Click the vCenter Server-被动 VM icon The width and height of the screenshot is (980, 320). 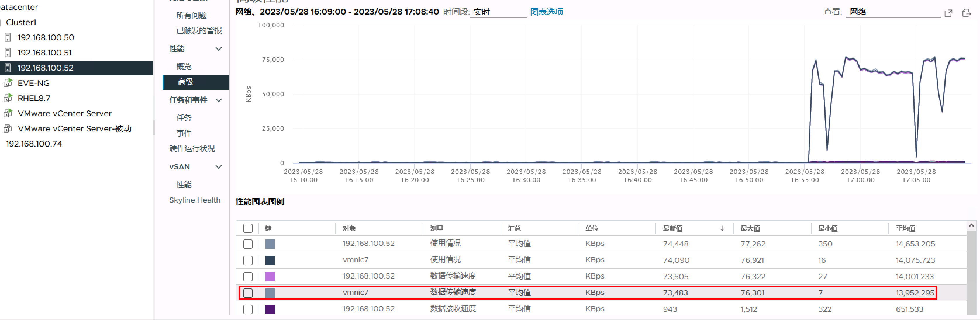tap(8, 128)
